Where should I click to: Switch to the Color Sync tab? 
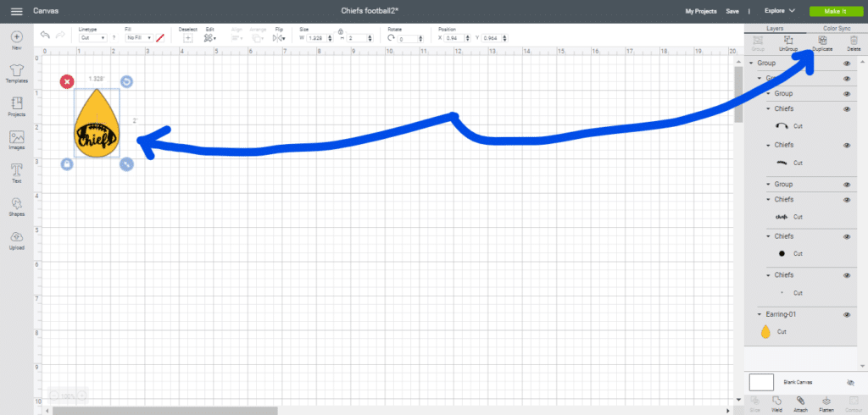837,29
